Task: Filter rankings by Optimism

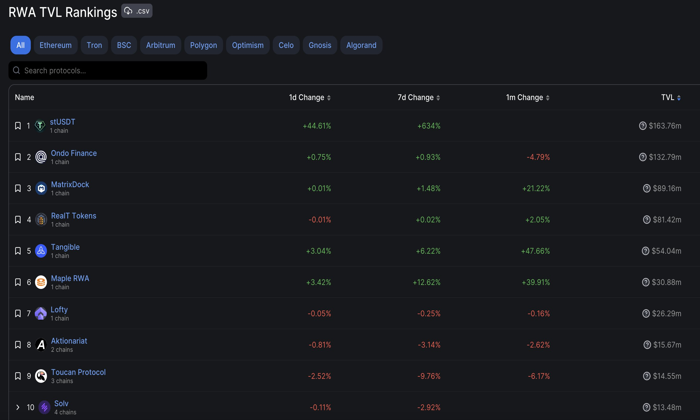Action: (248, 45)
